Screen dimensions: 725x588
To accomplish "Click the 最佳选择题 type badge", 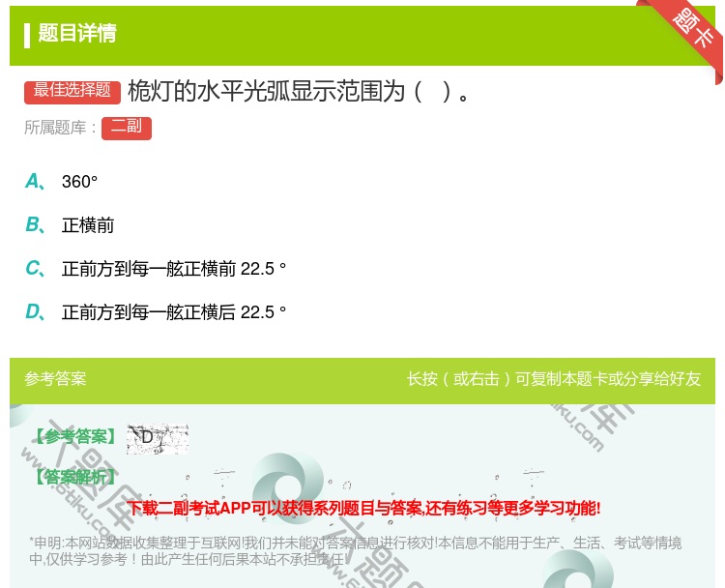I will point(72,92).
